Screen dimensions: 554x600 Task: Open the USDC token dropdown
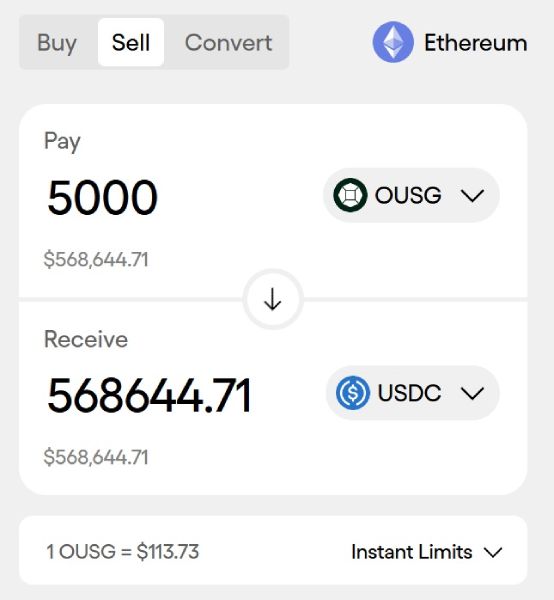pos(412,393)
